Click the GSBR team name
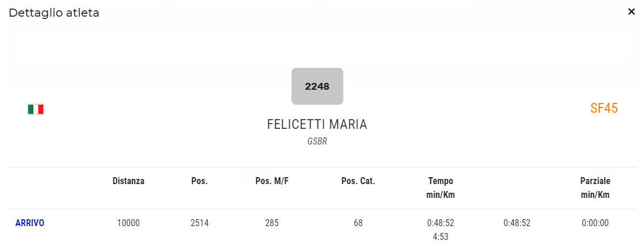This screenshot has height=252, width=644. 317,141
